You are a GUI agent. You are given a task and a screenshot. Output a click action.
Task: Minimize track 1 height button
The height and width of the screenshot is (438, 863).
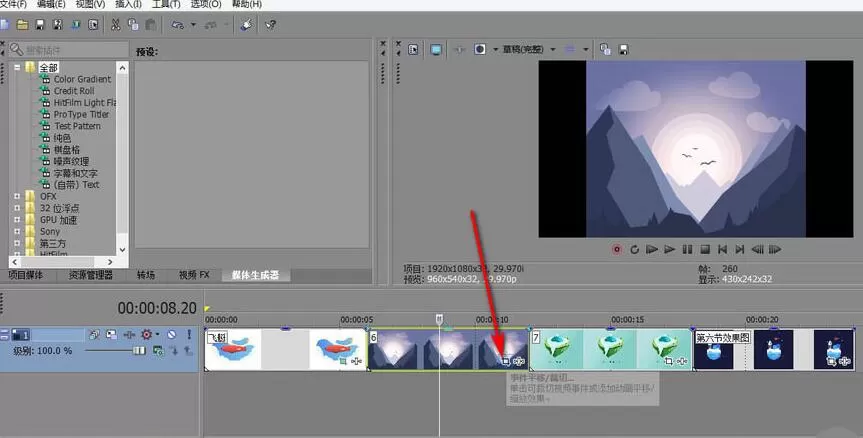click(x=4, y=331)
